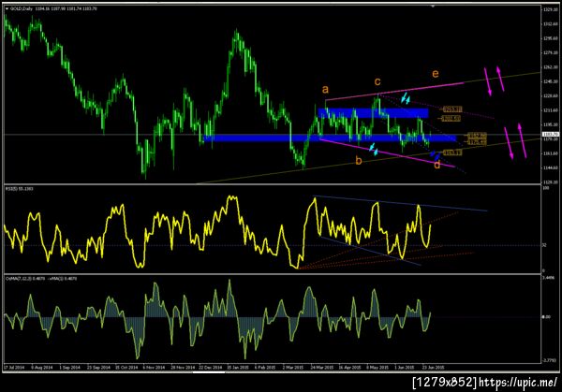The width and height of the screenshot is (562, 392).
Task: Click the cyan arrow pair below label c
Action: [406, 98]
